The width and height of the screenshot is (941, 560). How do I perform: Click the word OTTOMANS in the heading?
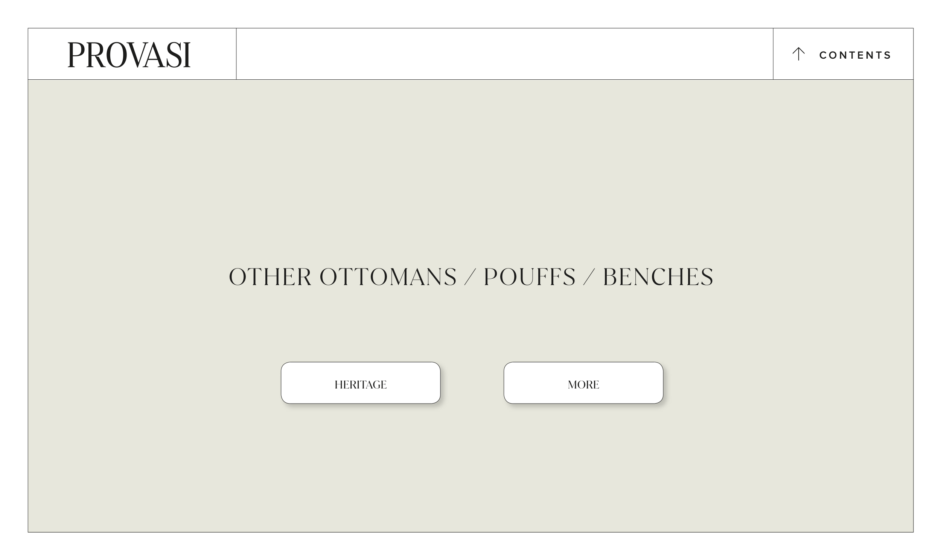pos(388,277)
